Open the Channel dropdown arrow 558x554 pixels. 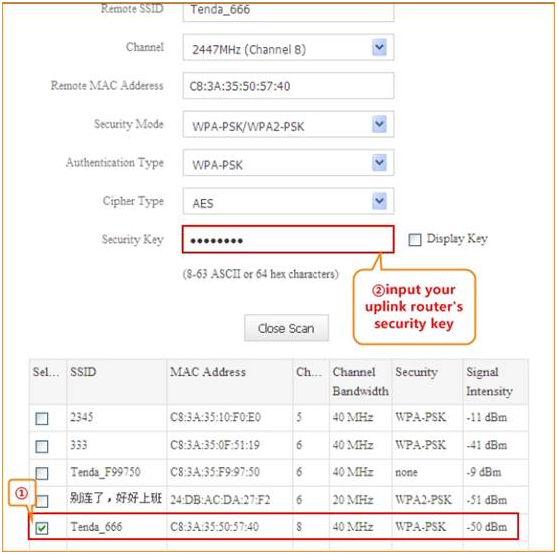tap(379, 47)
